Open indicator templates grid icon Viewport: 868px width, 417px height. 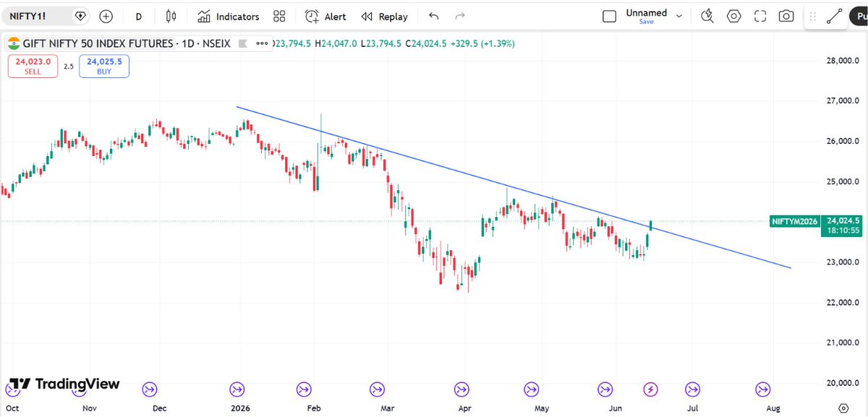click(x=279, y=16)
